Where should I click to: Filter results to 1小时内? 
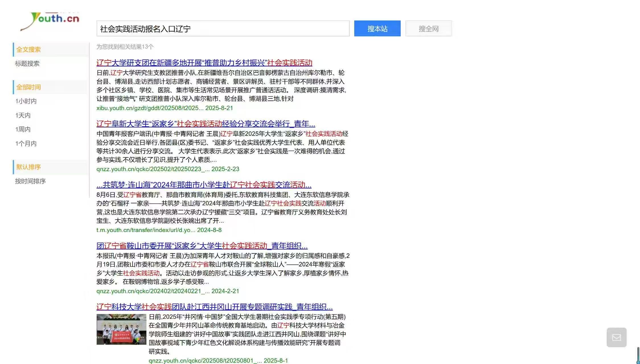(26, 101)
